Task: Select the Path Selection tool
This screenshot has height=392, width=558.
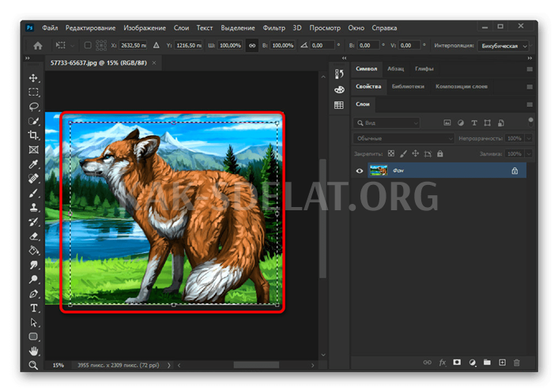Action: [x=33, y=322]
